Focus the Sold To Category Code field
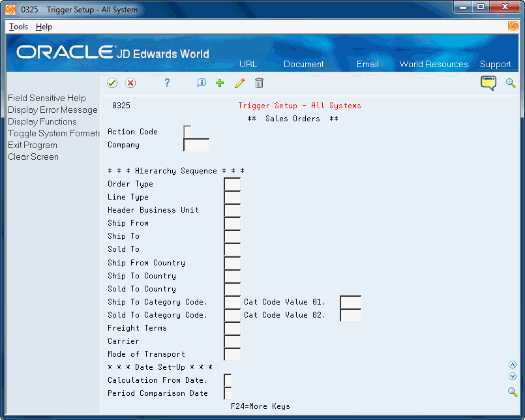 [x=232, y=315]
